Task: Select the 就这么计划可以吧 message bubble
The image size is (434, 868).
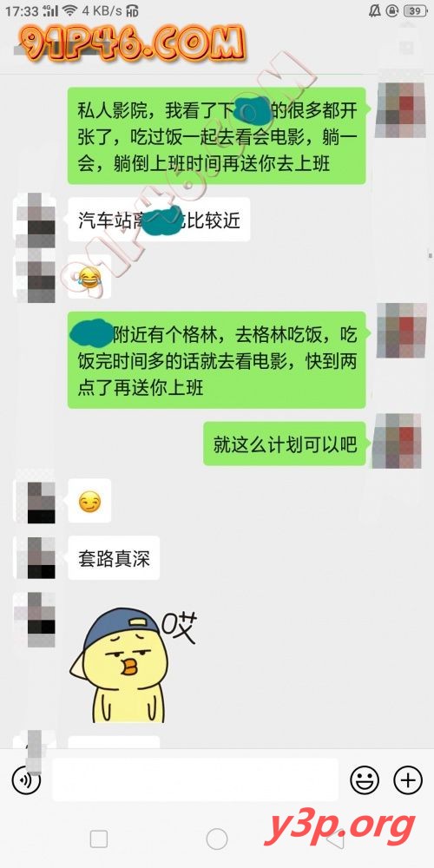Action: (285, 444)
